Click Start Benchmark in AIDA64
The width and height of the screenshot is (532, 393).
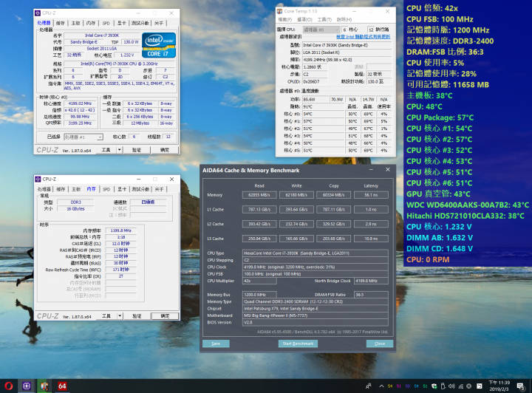pos(298,344)
